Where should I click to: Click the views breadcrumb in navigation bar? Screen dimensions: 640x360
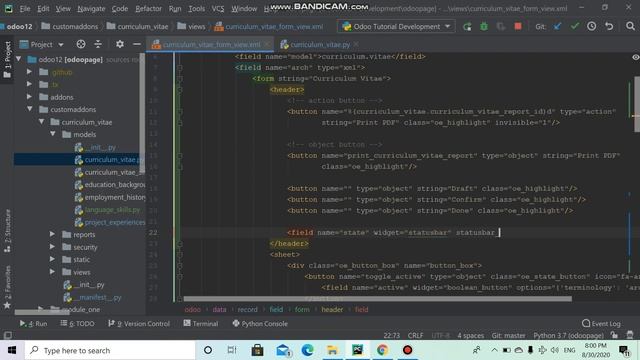(191, 27)
